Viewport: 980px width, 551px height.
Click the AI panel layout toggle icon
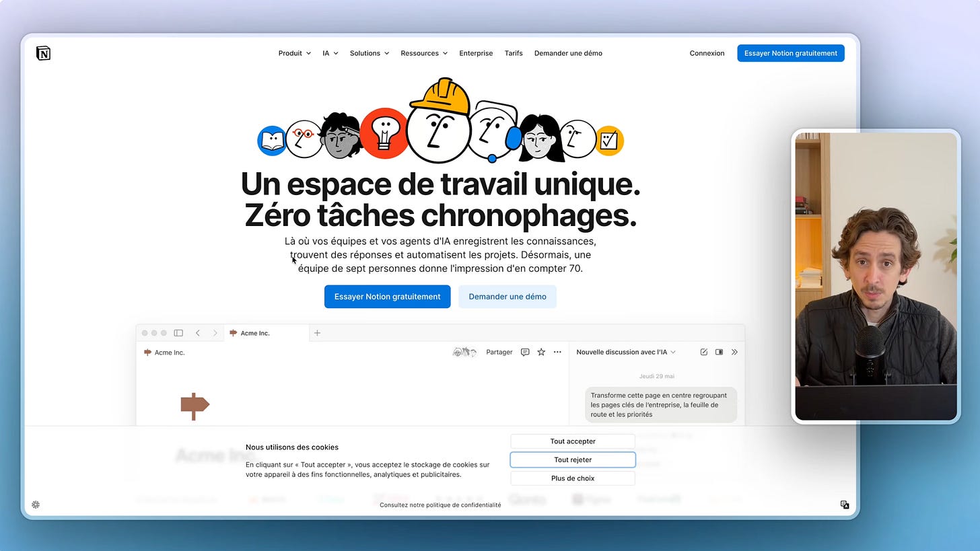point(719,352)
